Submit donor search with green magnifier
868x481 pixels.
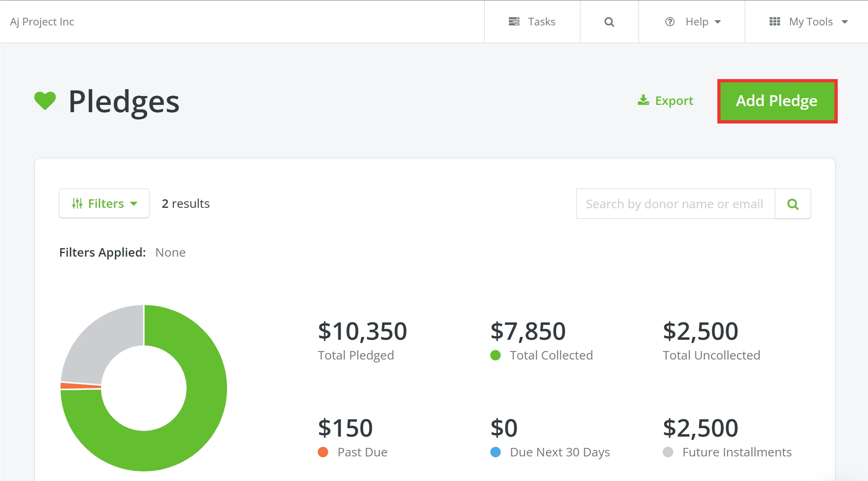coord(792,204)
